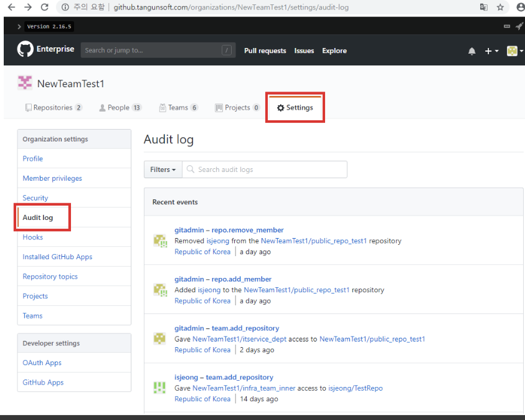Open Filters dropdown

click(x=163, y=169)
